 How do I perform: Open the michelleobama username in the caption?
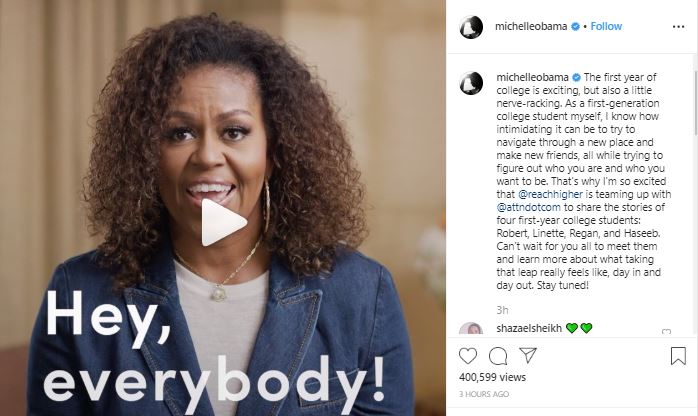pyautogui.click(x=532, y=77)
